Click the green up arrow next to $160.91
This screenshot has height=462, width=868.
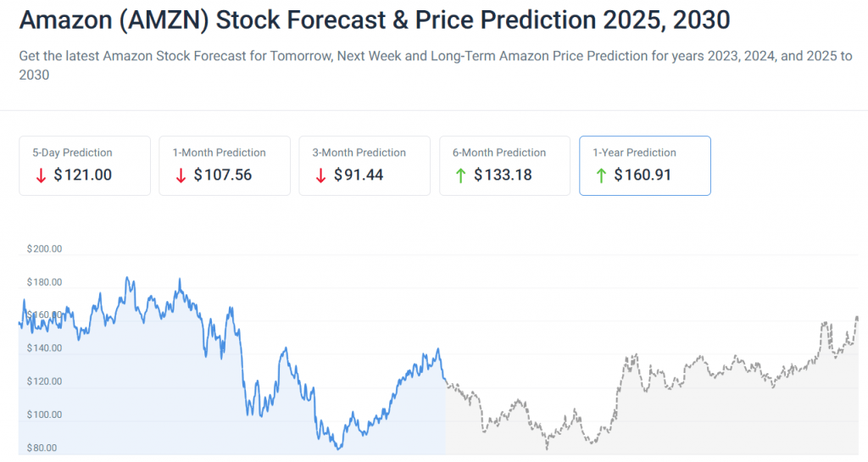click(x=599, y=175)
